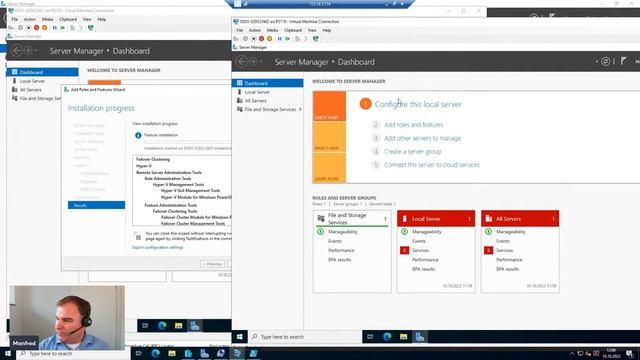Open Edge in right VM taskbar

(x=387, y=337)
